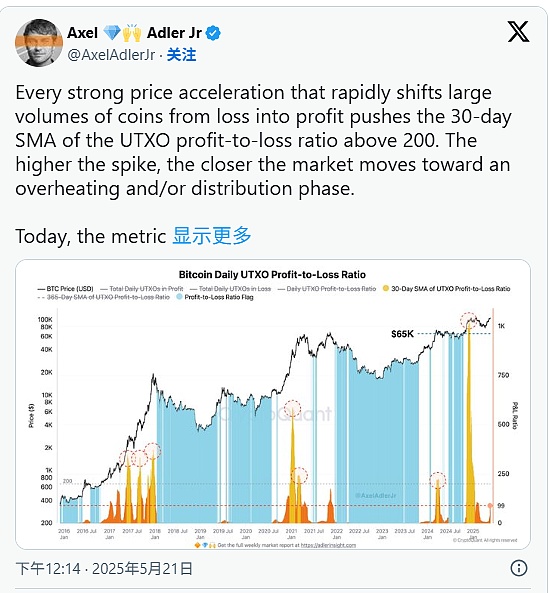Screen dimensions: 550x593
Task: Click the Axel Adler Jr display name
Action: pos(134,33)
